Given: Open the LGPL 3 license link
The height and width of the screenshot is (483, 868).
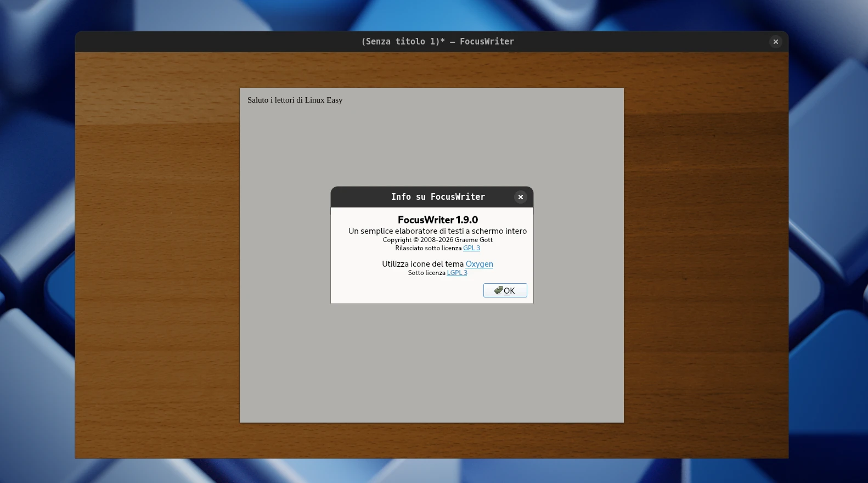Looking at the screenshot, I should 457,273.
